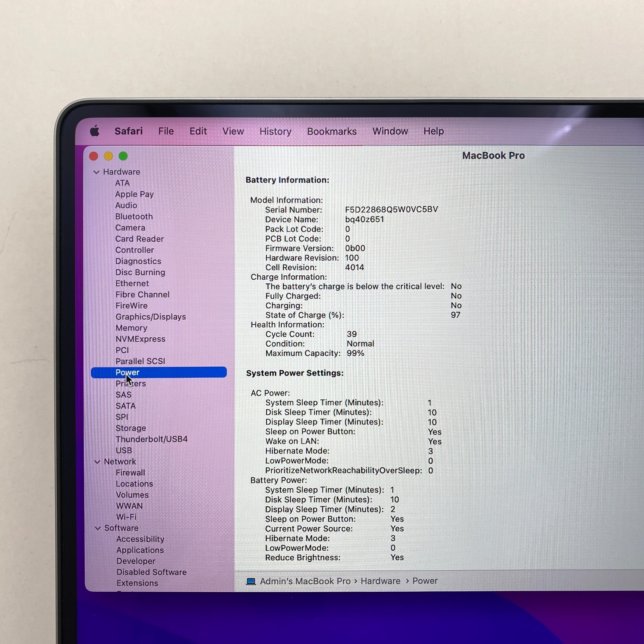This screenshot has height=644, width=644.
Task: Select Audio in the sidebar
Action: tap(126, 205)
